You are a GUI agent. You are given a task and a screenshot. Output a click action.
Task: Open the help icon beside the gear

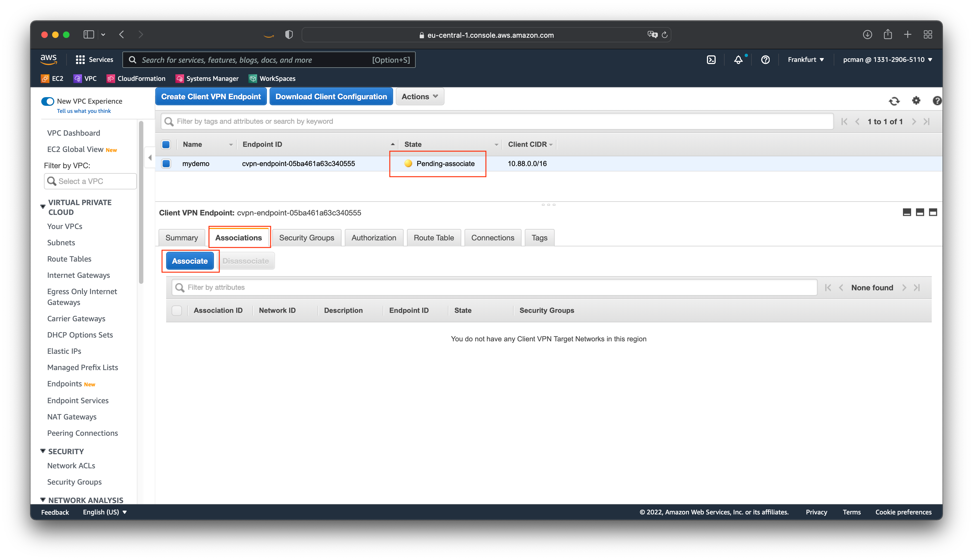click(937, 100)
